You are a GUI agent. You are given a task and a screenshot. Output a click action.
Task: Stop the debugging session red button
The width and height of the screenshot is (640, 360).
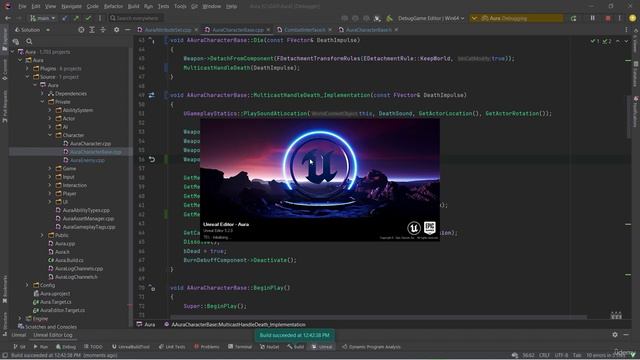point(608,18)
